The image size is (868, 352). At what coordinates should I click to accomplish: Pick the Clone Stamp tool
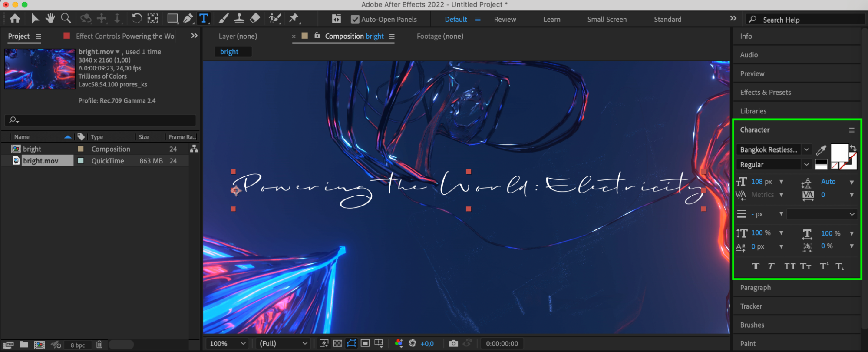tap(239, 19)
